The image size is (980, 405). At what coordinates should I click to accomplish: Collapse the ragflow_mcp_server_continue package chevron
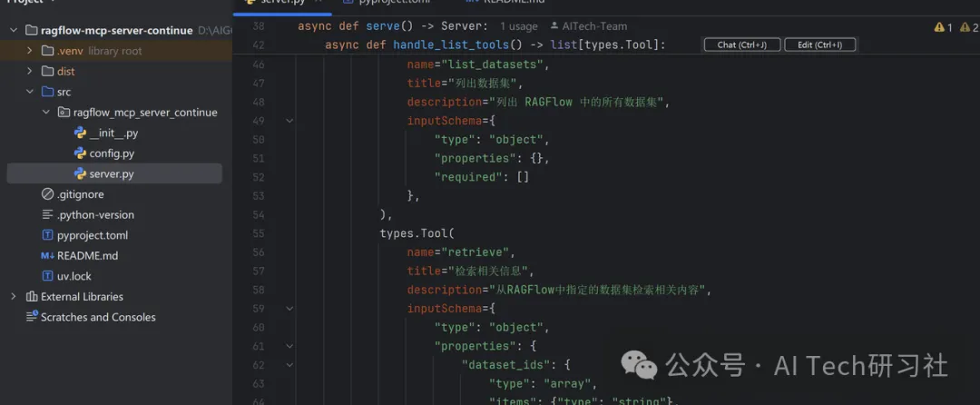45,113
